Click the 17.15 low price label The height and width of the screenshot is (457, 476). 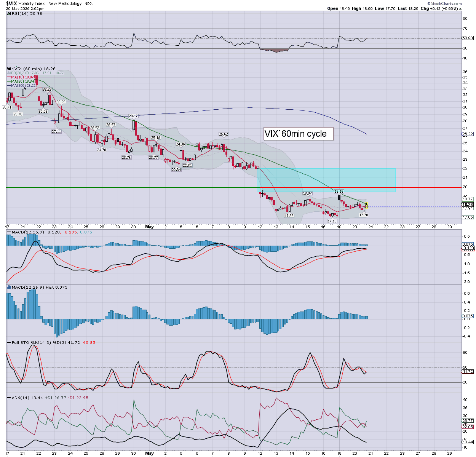(x=332, y=221)
